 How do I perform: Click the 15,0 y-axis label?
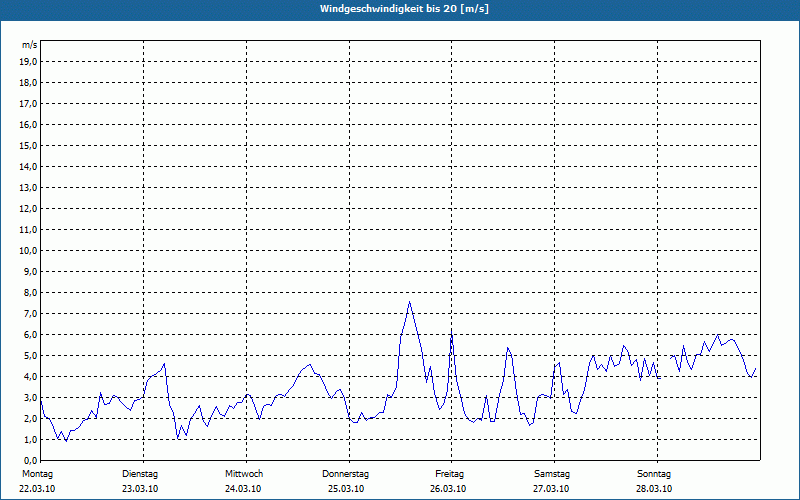coord(28,145)
